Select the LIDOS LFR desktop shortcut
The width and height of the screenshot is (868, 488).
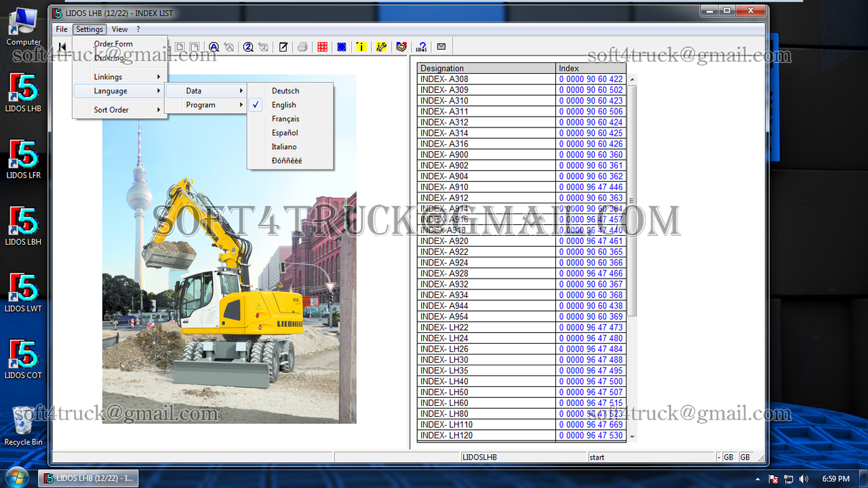pos(24,159)
